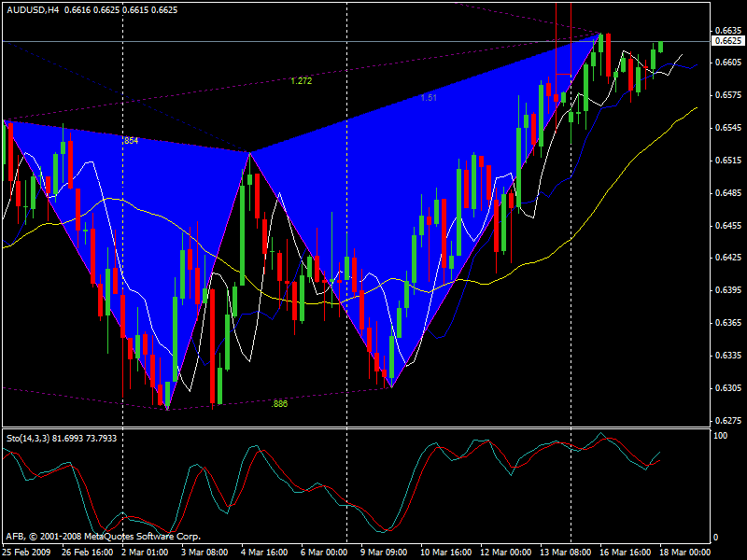Click the 18 Mar 00:00 time label
The height and width of the screenshot is (560, 747).
pyautogui.click(x=685, y=552)
